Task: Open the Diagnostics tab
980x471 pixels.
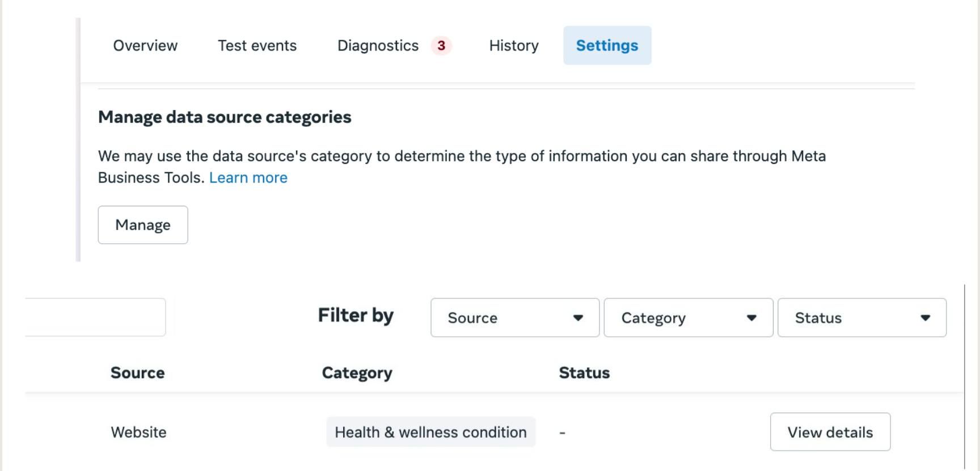Action: pos(378,45)
